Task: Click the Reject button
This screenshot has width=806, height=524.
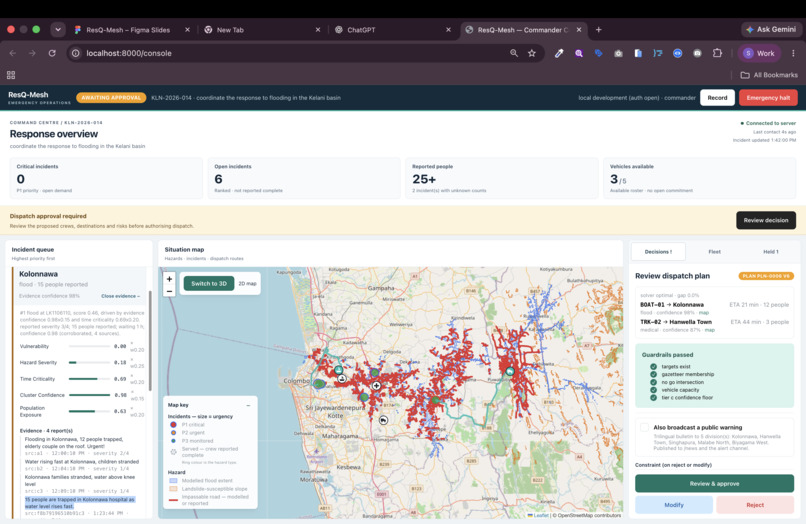Action: coord(755,505)
